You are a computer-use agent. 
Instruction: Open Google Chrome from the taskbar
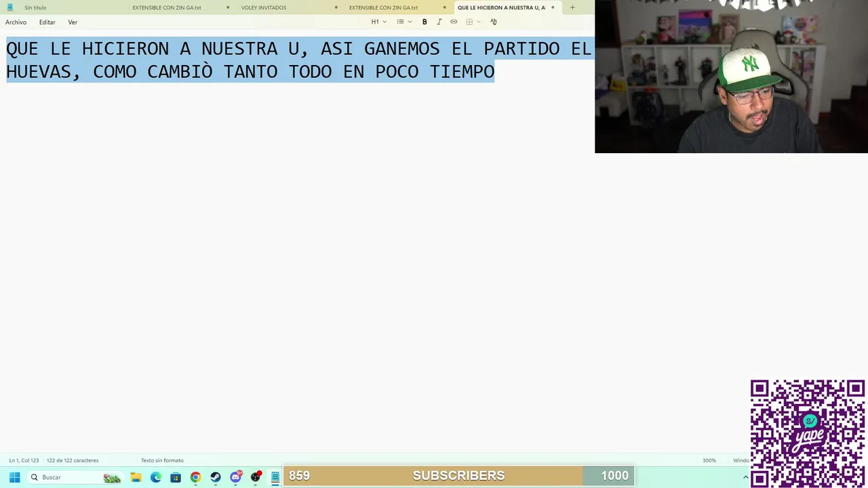click(195, 477)
